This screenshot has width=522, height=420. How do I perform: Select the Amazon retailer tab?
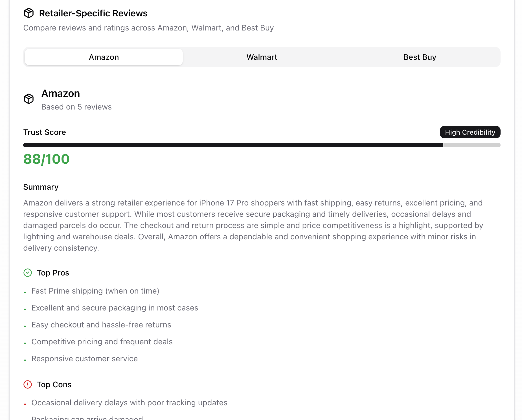[x=104, y=57]
